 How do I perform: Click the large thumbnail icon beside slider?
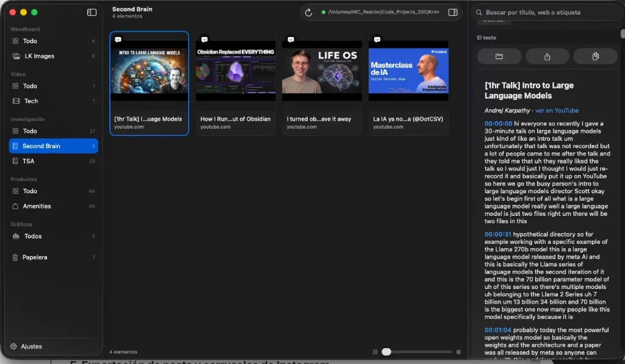458,352
